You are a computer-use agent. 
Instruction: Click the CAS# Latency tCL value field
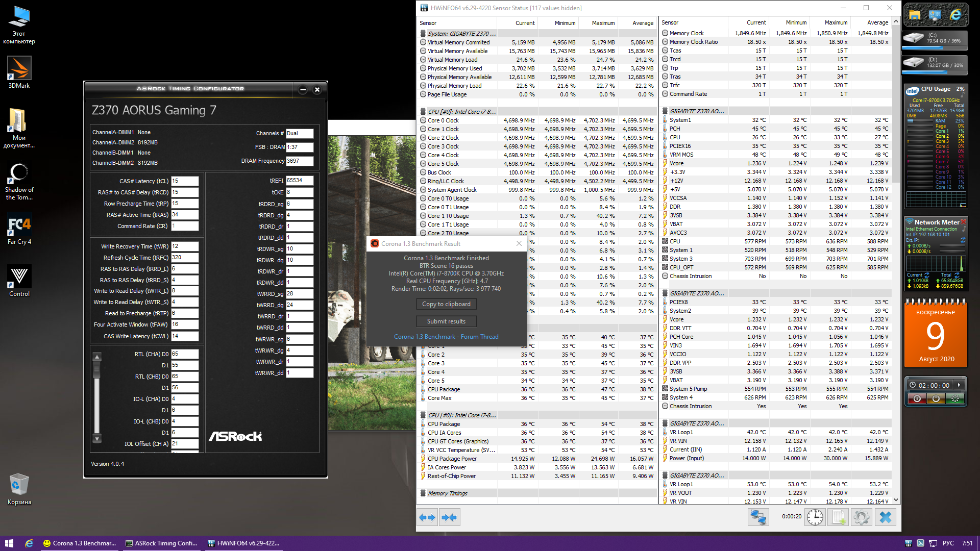[x=184, y=181]
